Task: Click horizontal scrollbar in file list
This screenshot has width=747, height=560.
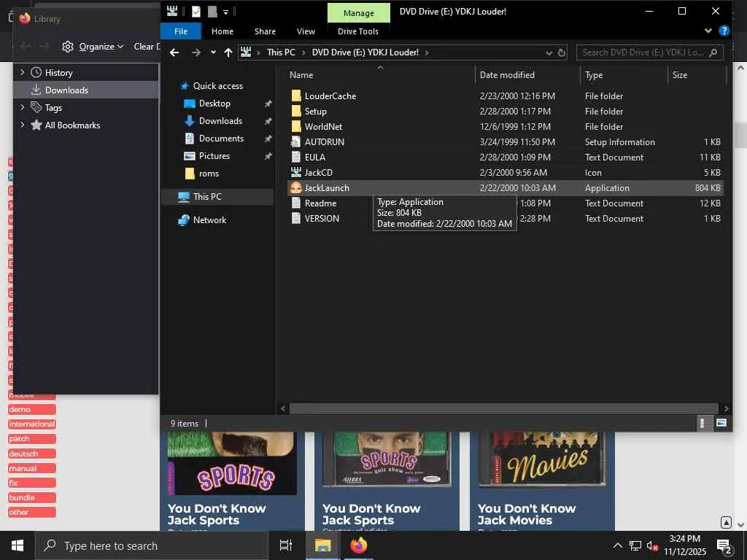Action: (503, 408)
